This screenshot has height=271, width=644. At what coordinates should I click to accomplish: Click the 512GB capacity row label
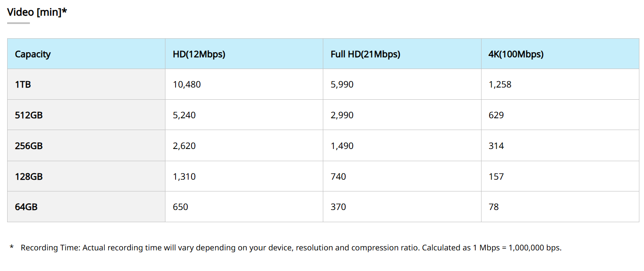[29, 115]
